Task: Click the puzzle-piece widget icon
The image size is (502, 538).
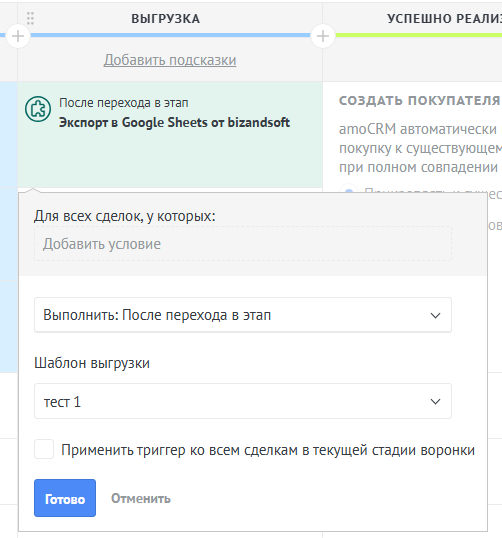Action: coord(38,109)
